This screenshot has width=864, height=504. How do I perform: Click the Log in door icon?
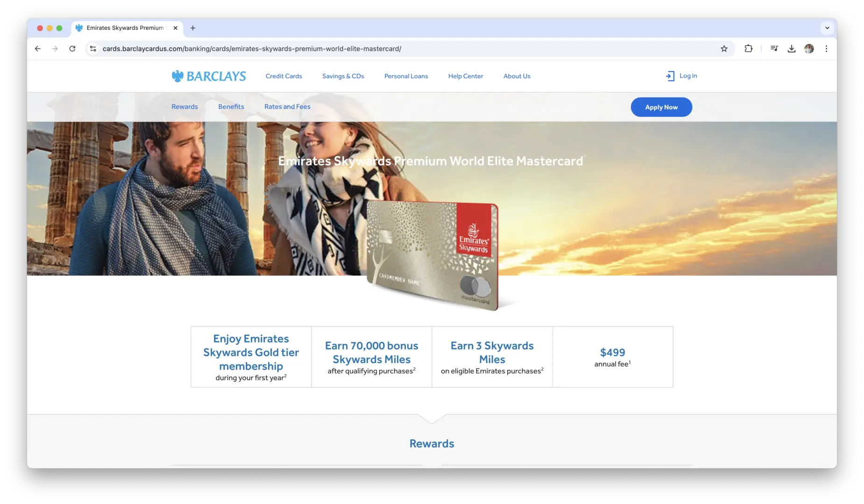(670, 76)
